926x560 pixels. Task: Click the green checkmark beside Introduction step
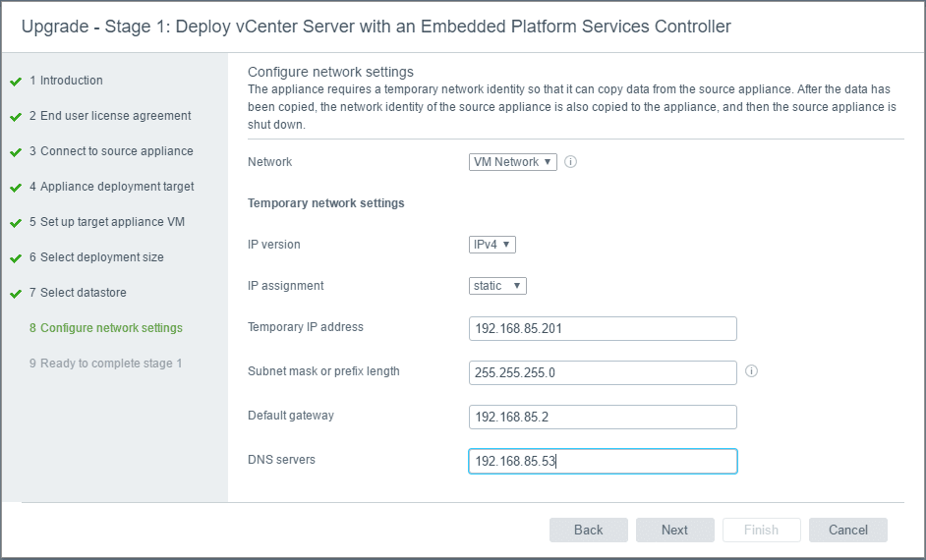pyautogui.click(x=16, y=82)
